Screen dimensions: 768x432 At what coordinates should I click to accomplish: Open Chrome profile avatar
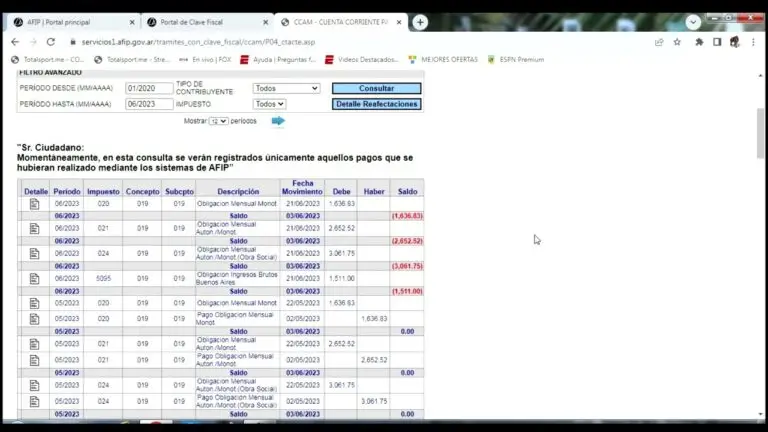pyautogui.click(x=735, y=42)
